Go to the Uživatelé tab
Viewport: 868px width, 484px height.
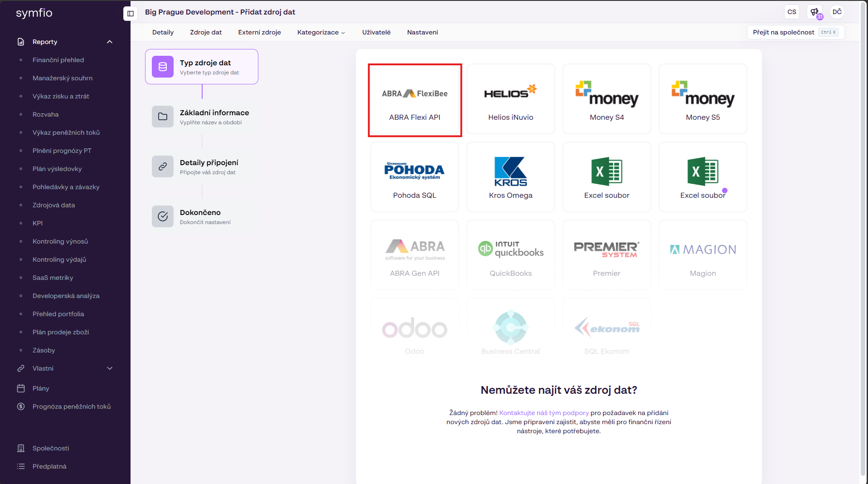tap(376, 32)
